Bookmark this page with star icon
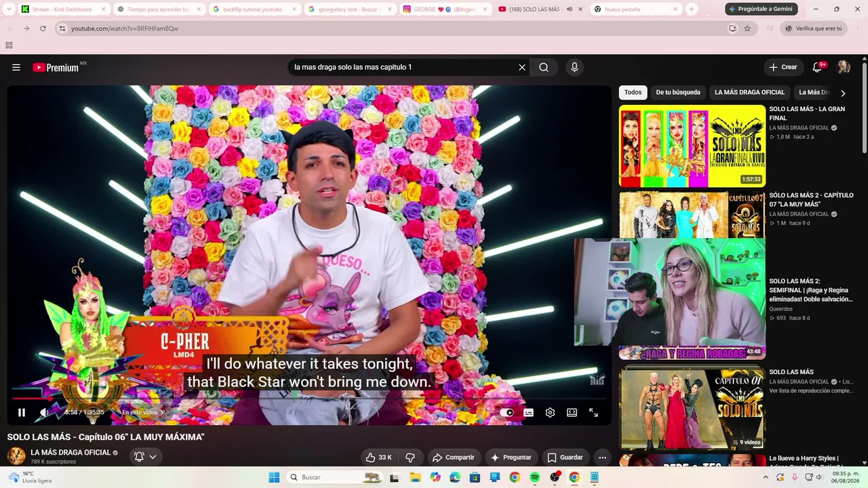The image size is (868, 488). 747,28
